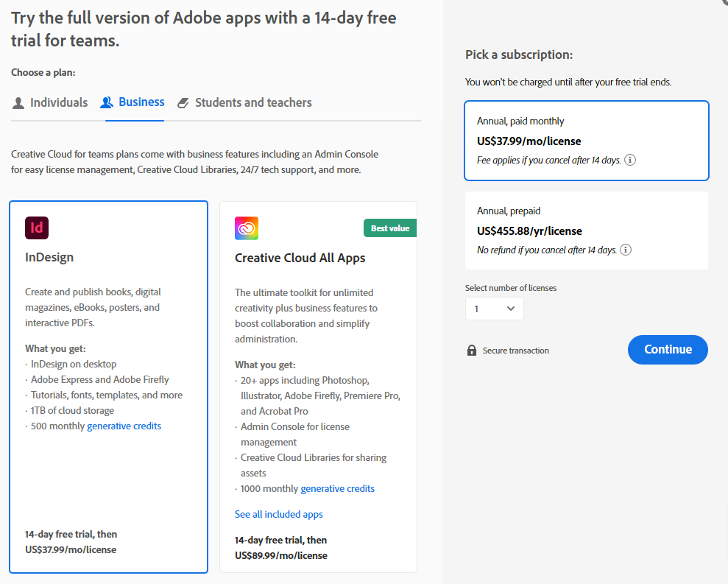Click the Choose a plan label

coord(43,72)
